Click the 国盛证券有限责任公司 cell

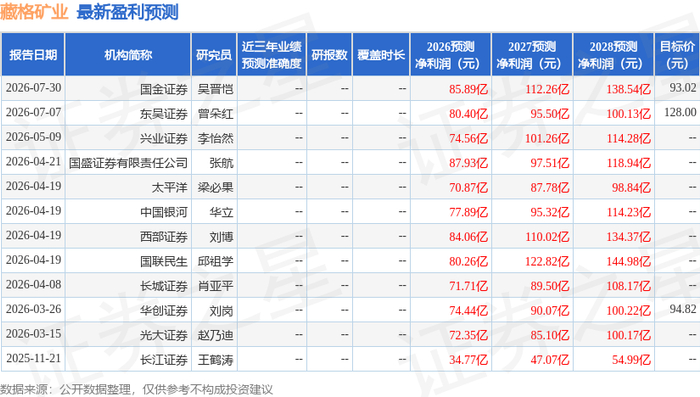[x=129, y=163]
